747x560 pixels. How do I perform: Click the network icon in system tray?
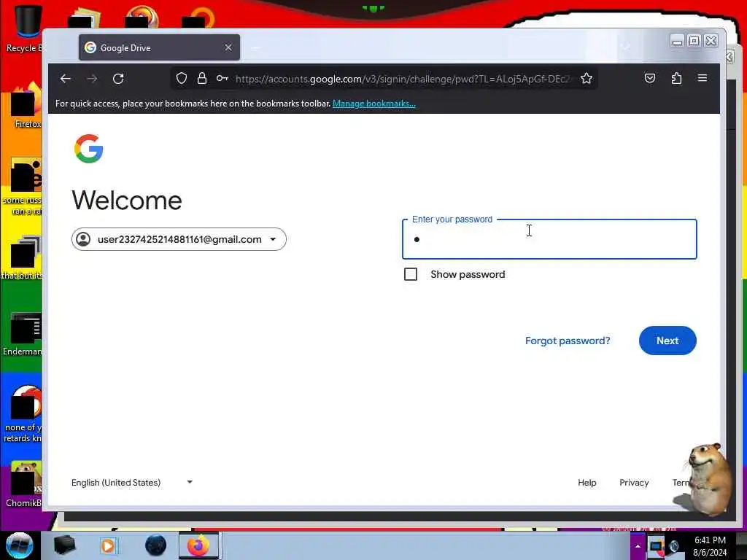[x=657, y=546]
